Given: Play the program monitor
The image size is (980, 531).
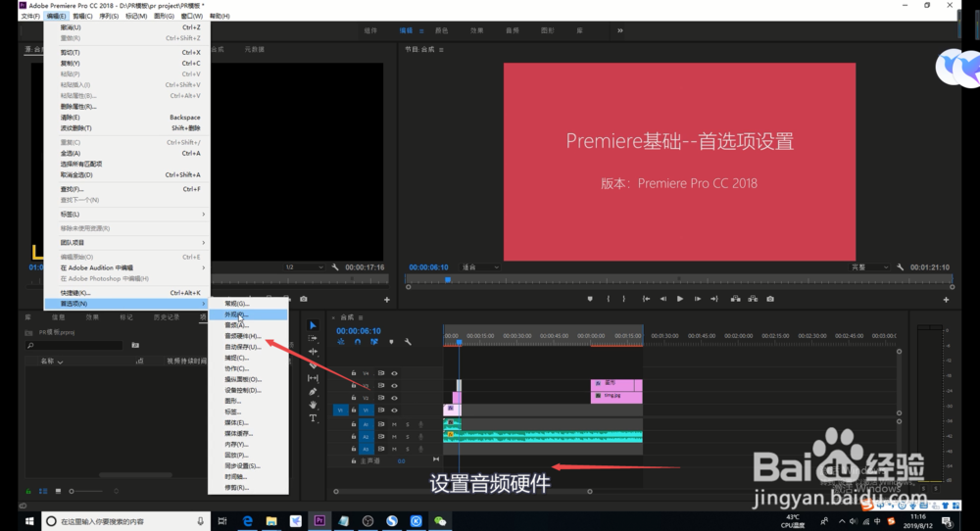Looking at the screenshot, I should tap(680, 299).
